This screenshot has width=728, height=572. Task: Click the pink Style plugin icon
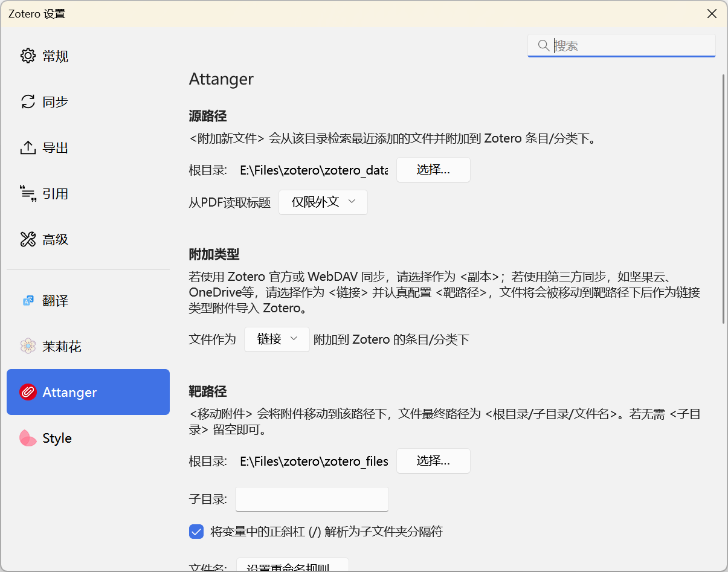tap(28, 439)
